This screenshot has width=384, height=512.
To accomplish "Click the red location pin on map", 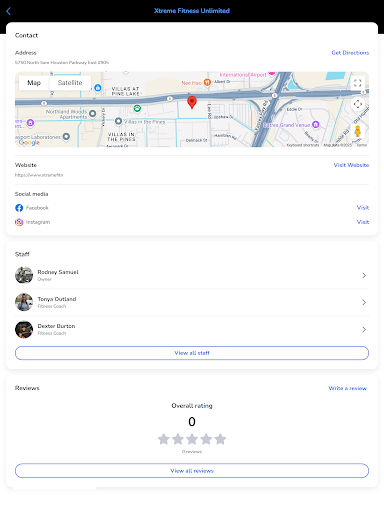I will point(192,102).
